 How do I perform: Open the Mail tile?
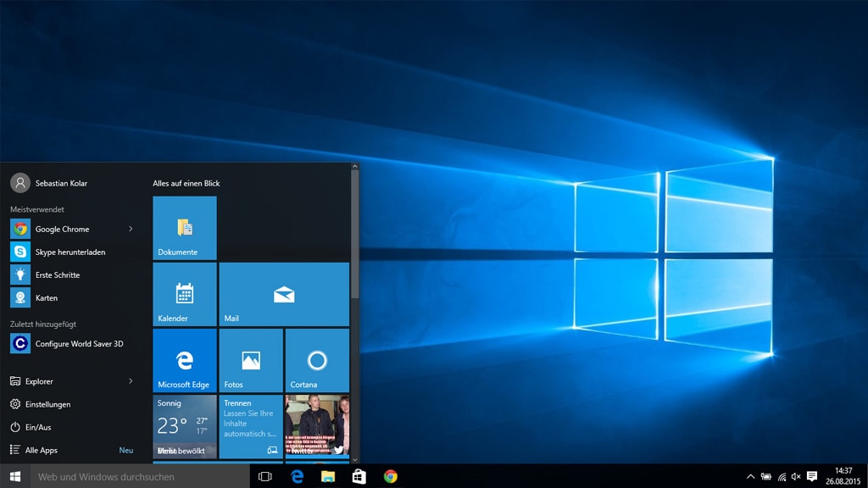pos(284,294)
